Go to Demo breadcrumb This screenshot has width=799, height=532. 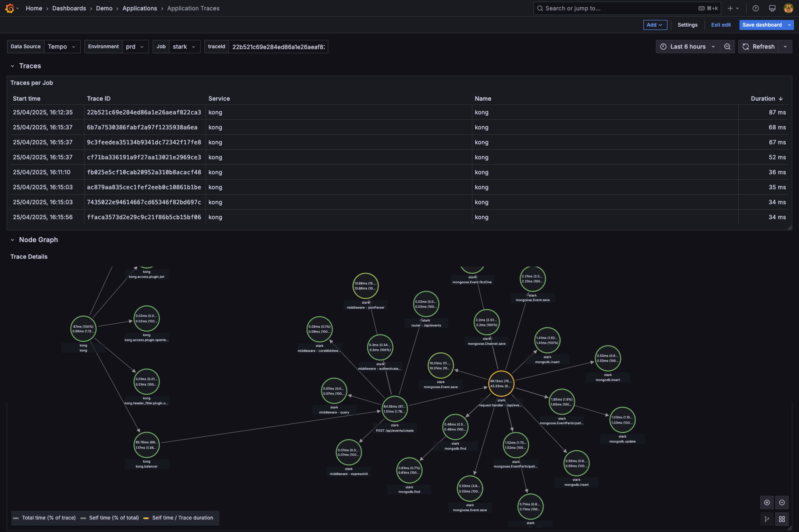[104, 8]
